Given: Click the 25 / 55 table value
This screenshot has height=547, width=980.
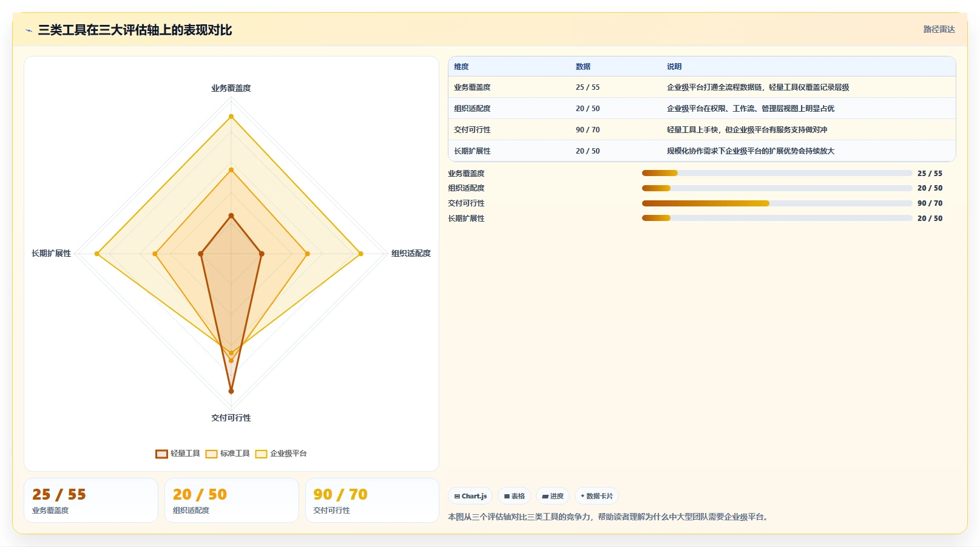Looking at the screenshot, I should point(587,87).
